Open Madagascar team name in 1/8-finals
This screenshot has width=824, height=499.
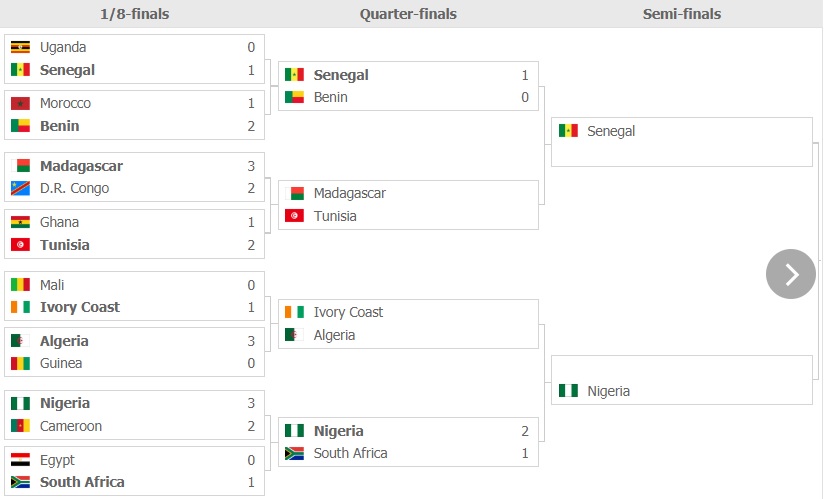click(x=81, y=166)
